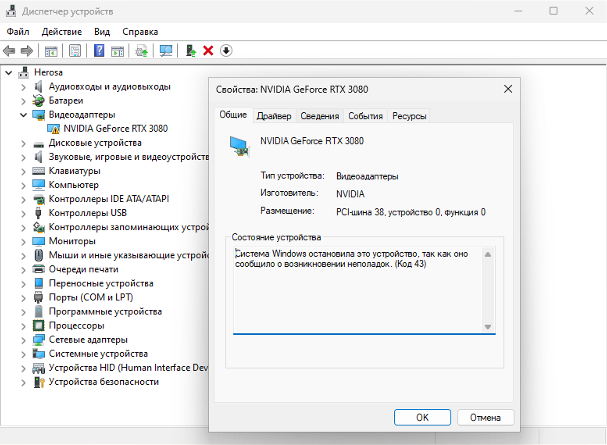
Task: Click the Сетевые адаптеры icon
Action: (x=38, y=340)
